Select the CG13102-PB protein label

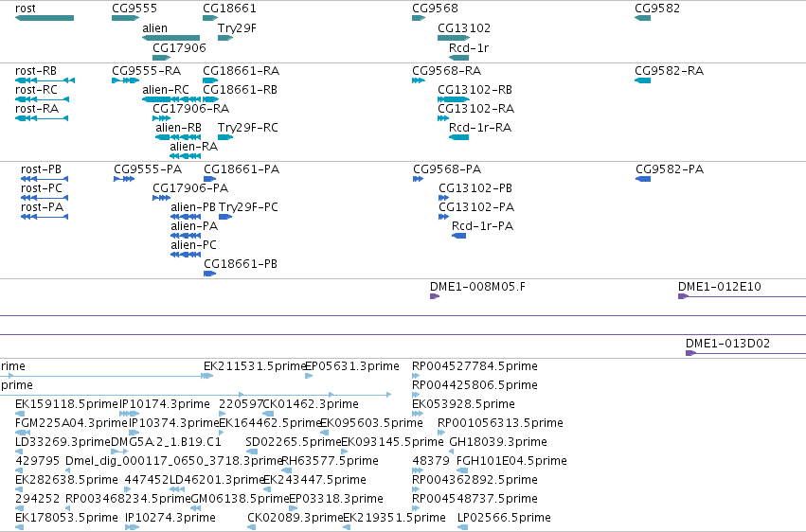point(475,188)
